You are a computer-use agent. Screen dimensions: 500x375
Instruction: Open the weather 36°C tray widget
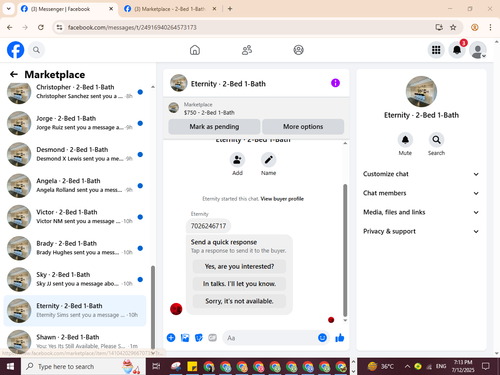point(380,367)
